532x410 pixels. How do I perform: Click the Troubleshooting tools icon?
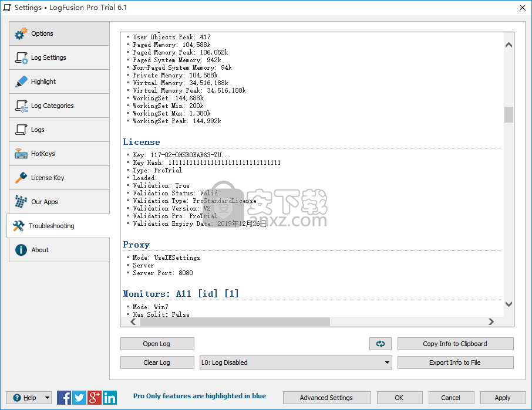pos(19,226)
